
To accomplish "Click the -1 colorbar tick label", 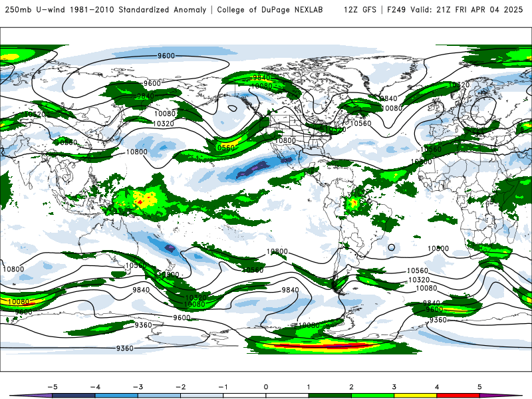I will 223,387.
